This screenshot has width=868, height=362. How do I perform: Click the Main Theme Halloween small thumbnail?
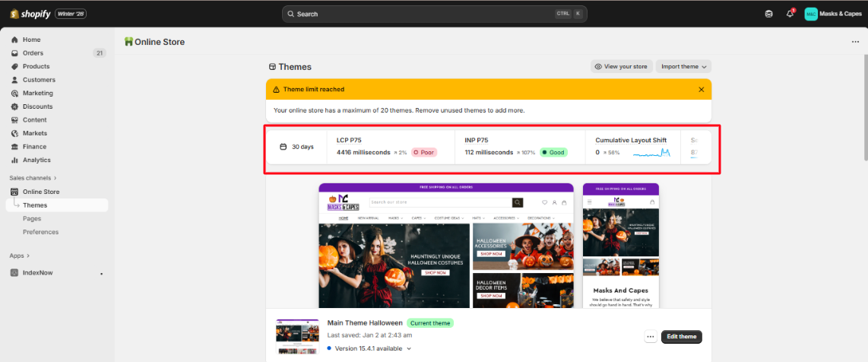(x=298, y=337)
